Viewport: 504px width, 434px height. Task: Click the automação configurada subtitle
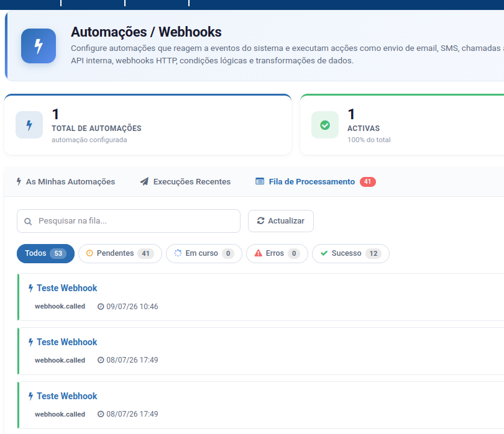pos(89,140)
